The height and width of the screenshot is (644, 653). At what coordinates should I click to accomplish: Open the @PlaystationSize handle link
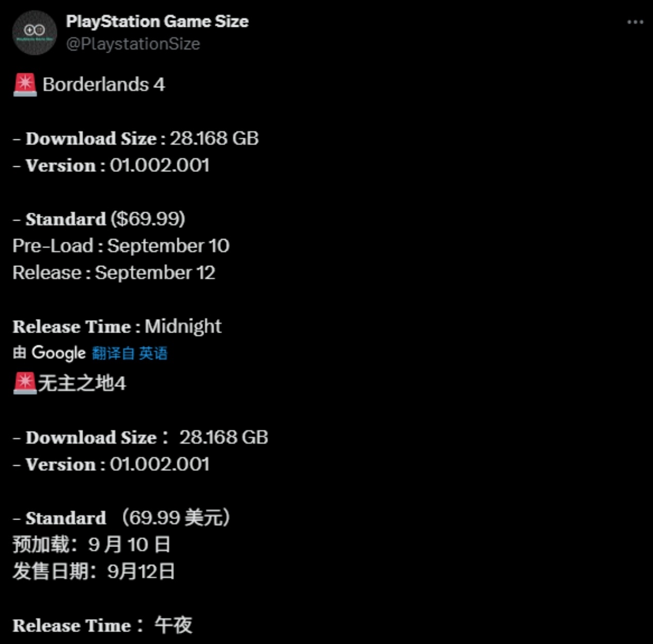click(133, 44)
